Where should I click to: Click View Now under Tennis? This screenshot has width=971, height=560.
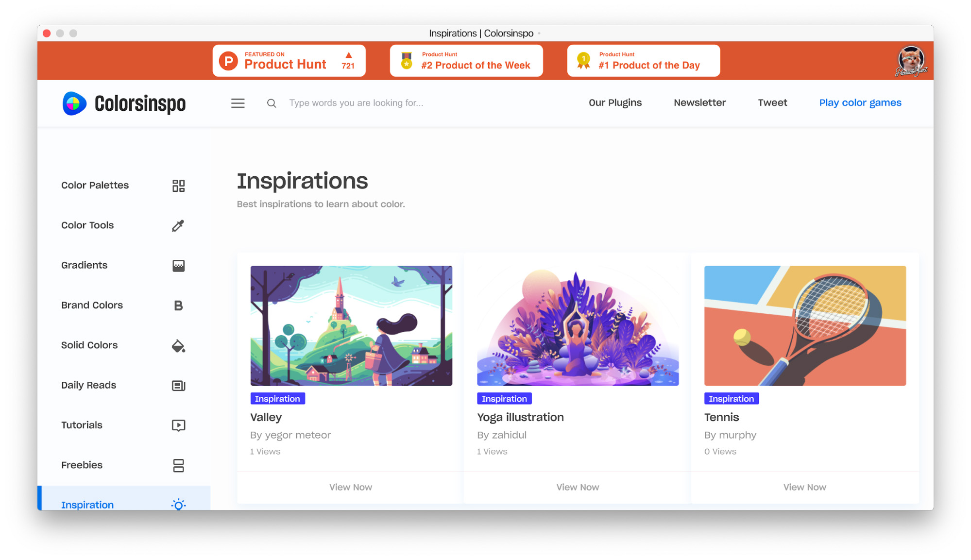tap(804, 487)
